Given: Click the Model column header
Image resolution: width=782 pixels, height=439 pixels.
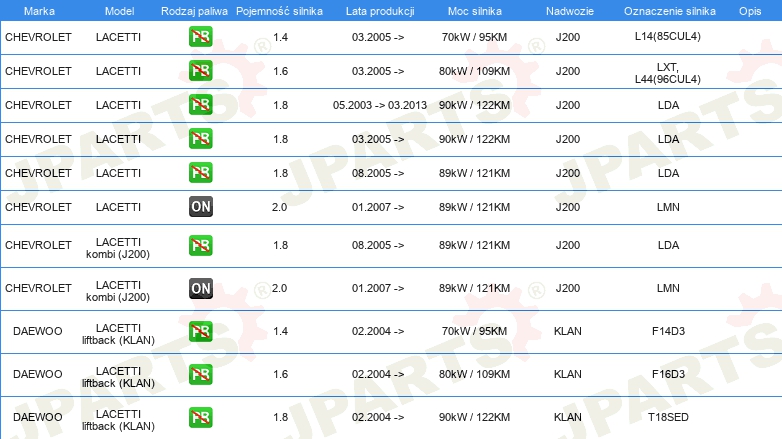Looking at the screenshot, I should (x=119, y=11).
